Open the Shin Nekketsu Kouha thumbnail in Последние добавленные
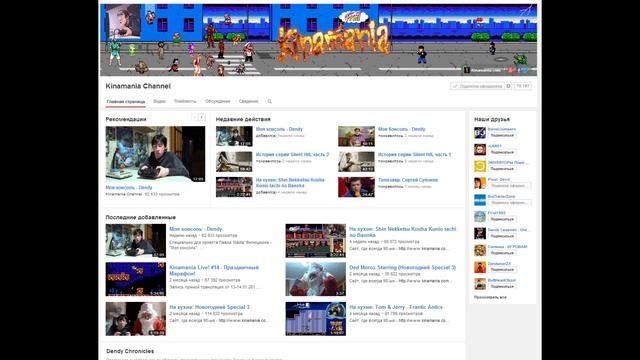Screen dimensions: 640x360 pos(316,241)
